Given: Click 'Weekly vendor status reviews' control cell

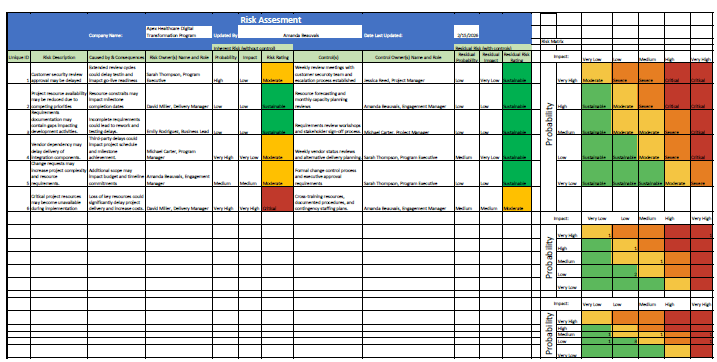Looking at the screenshot, I should (328, 148).
